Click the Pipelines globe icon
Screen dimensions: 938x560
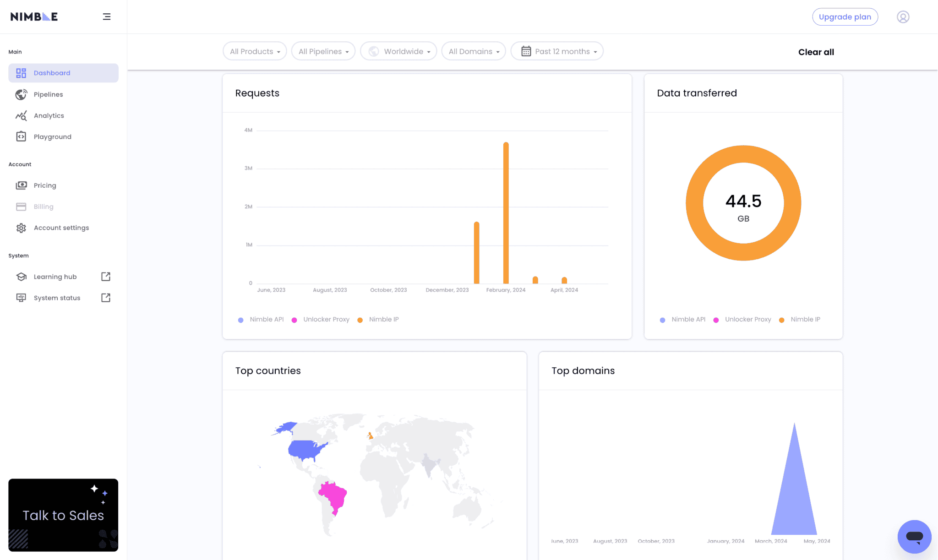pos(21,94)
